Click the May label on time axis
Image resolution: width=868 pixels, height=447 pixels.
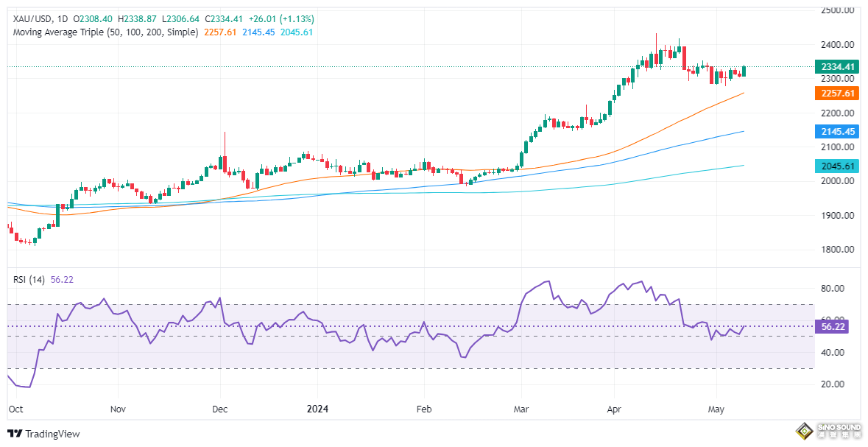pyautogui.click(x=716, y=406)
